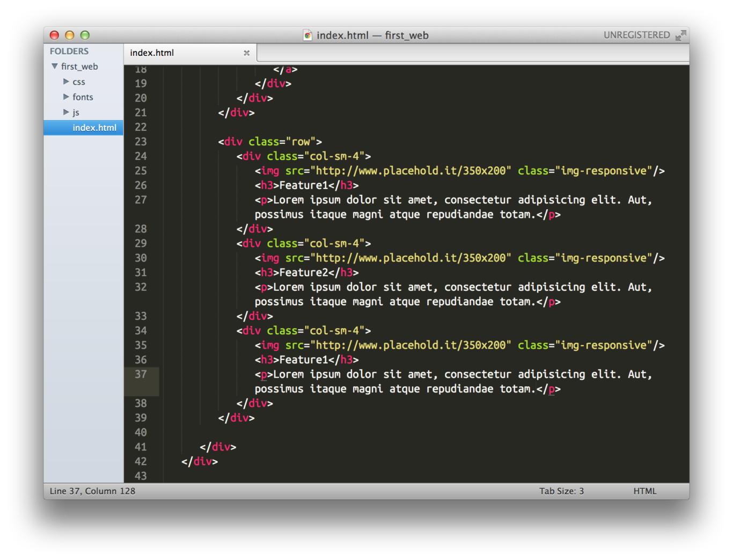
Task: Click the col-sm-4 div on line 34
Action: point(304,330)
